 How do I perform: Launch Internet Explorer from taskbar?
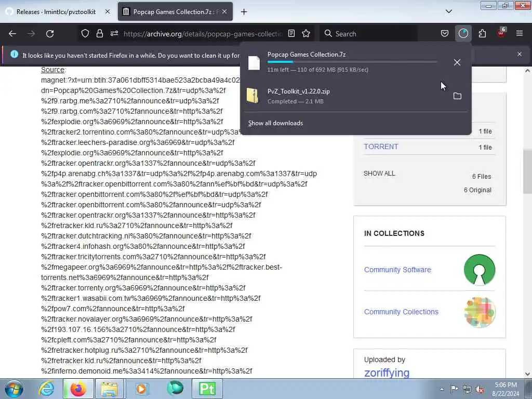(x=46, y=389)
